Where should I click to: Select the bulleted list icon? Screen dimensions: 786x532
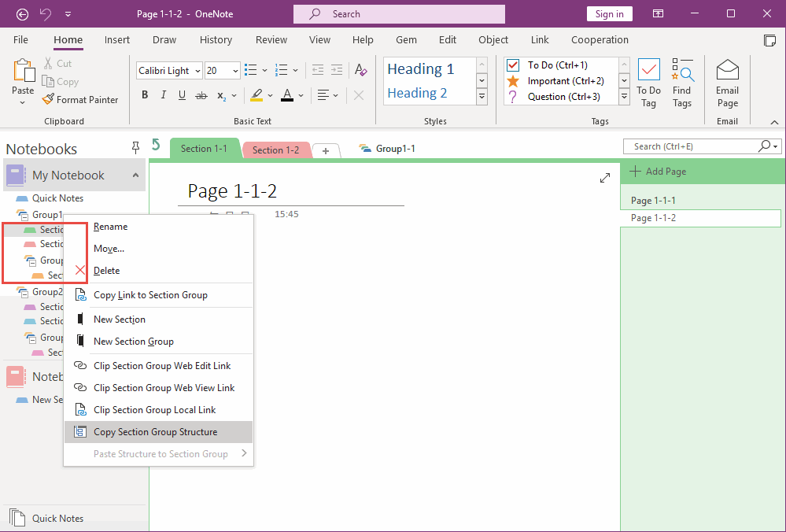tap(250, 70)
